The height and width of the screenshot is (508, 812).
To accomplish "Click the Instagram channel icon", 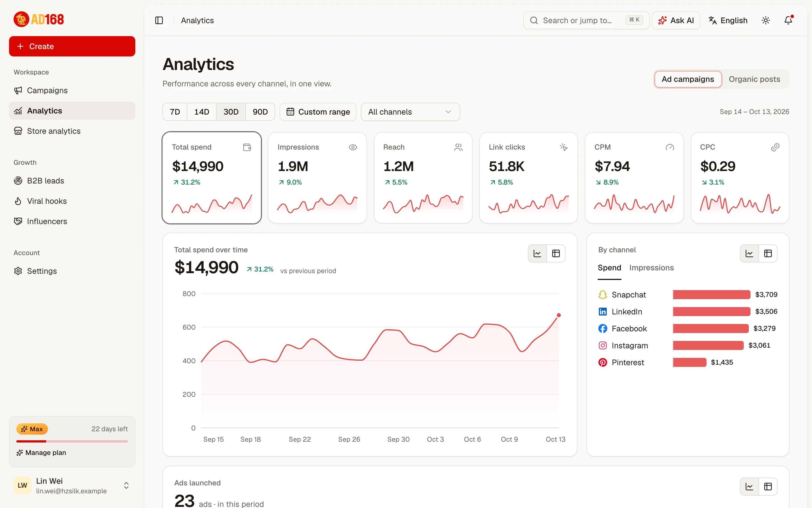I will [603, 345].
